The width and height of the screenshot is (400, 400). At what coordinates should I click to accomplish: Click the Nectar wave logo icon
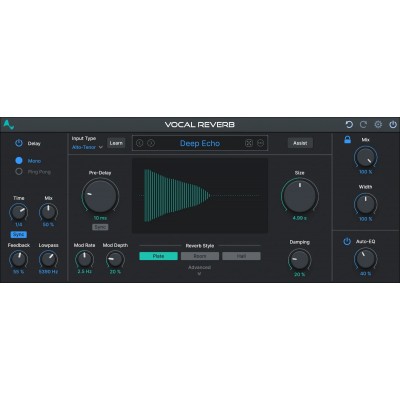point(9,125)
